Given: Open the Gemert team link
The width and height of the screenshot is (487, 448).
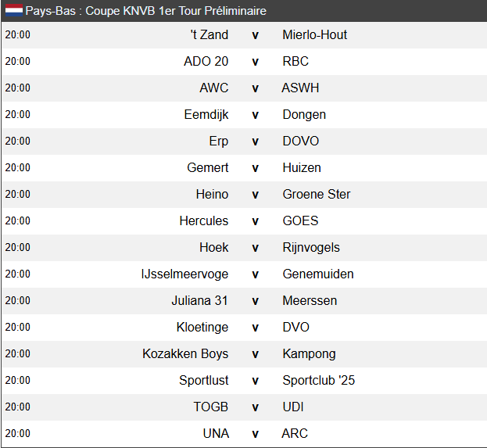Looking at the screenshot, I should pos(208,167).
